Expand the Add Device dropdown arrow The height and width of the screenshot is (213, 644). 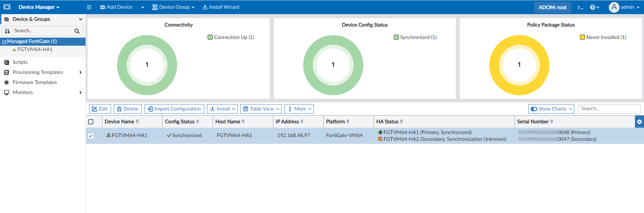143,7
